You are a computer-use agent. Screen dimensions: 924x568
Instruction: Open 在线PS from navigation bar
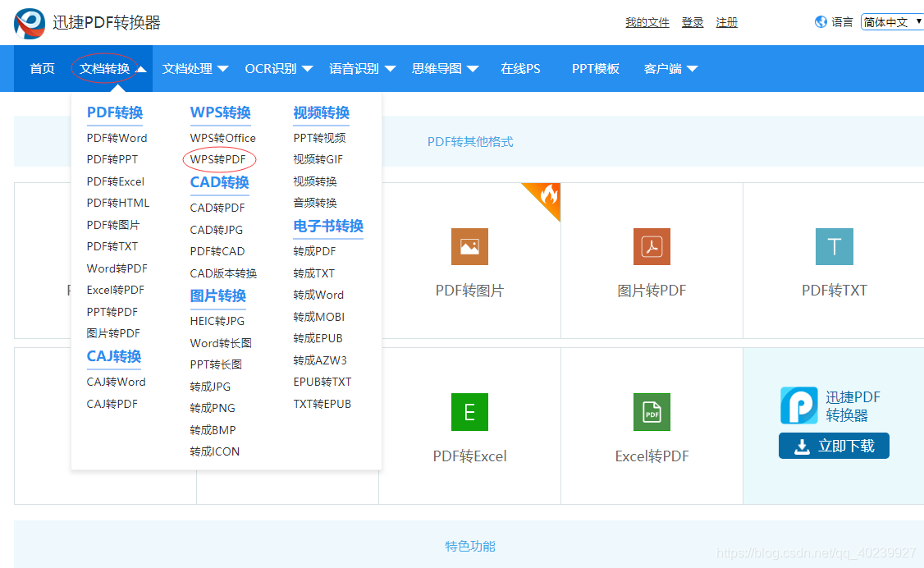click(520, 68)
